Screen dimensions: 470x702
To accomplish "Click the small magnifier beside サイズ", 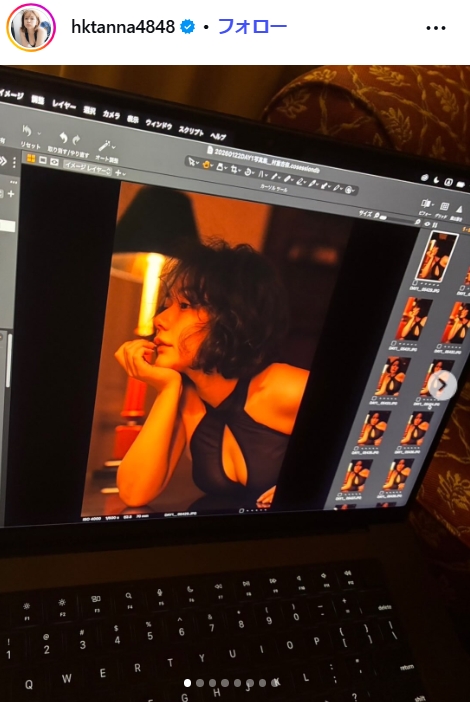I will point(376,215).
